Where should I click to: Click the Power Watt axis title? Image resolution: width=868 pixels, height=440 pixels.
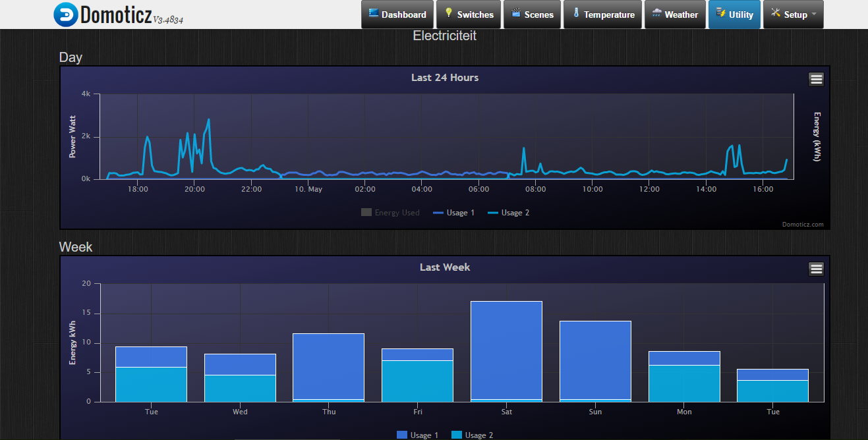coord(72,136)
